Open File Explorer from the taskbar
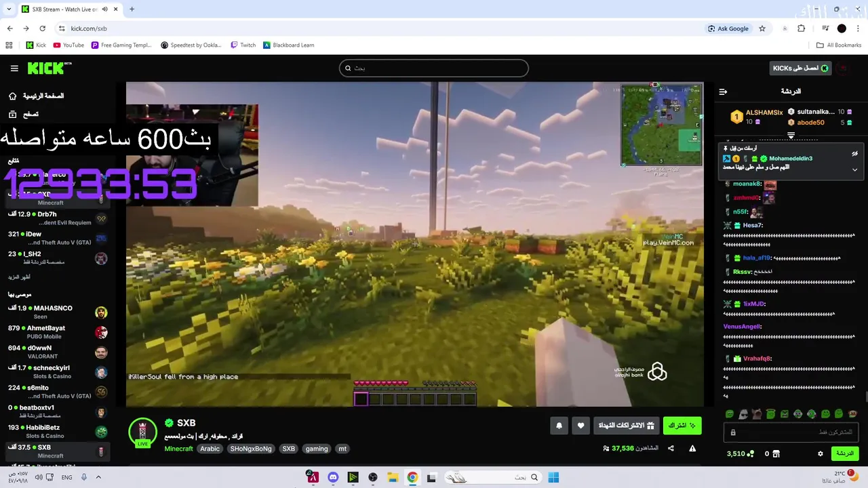The width and height of the screenshot is (868, 488). coord(393,477)
